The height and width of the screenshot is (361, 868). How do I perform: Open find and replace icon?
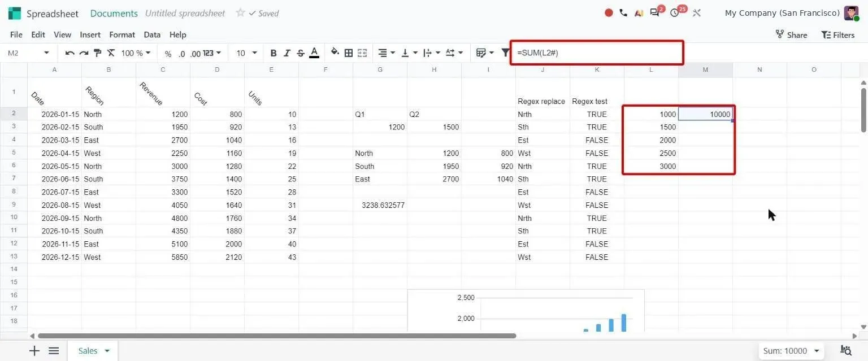[846, 350]
